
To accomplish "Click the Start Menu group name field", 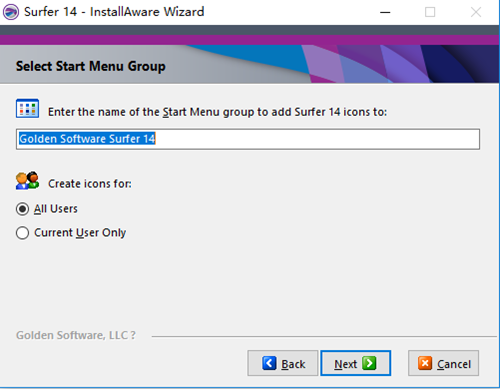I will pos(248,139).
